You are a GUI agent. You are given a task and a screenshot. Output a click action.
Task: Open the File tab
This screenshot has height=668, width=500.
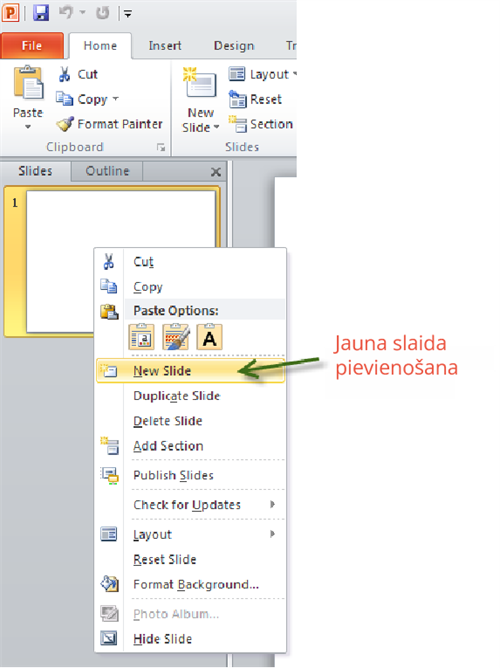pyautogui.click(x=32, y=46)
